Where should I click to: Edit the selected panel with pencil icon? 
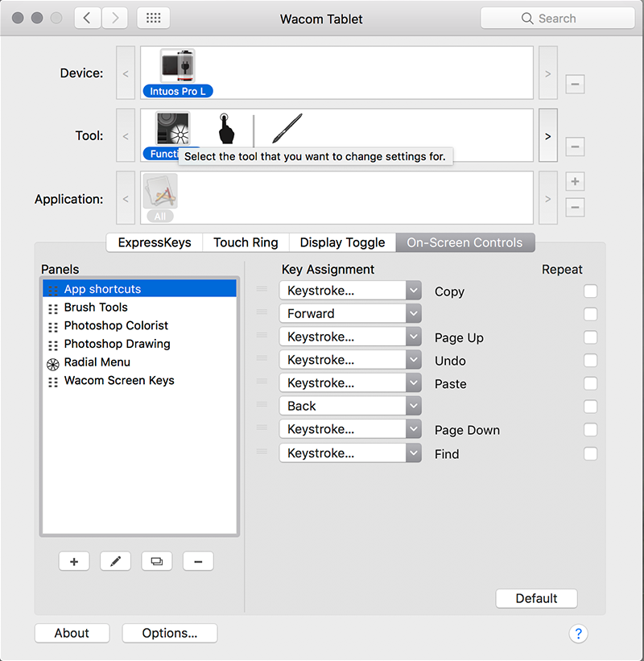(x=115, y=561)
